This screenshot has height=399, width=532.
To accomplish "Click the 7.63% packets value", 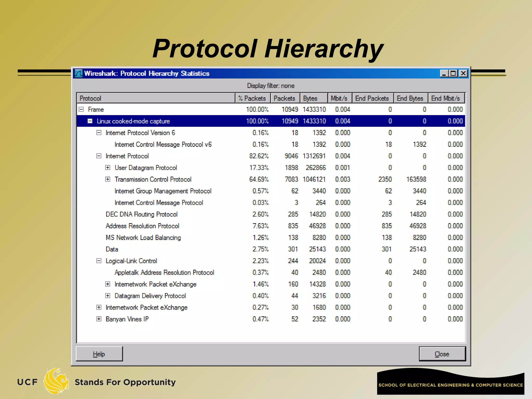I will 261,226.
